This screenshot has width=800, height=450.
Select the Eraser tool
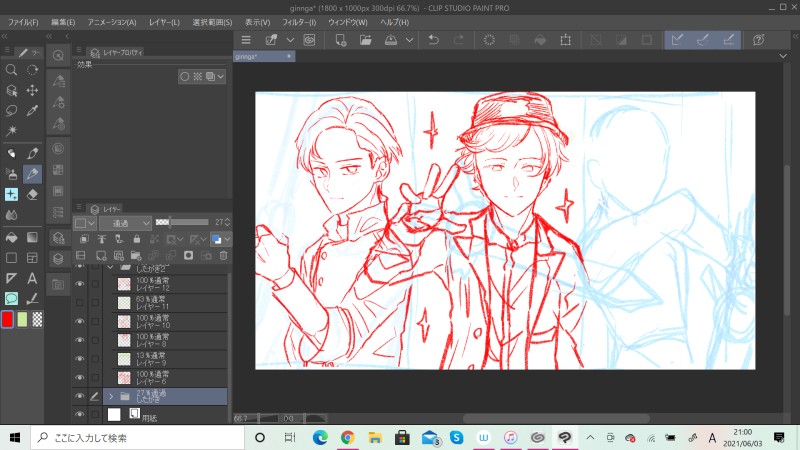[x=32, y=194]
